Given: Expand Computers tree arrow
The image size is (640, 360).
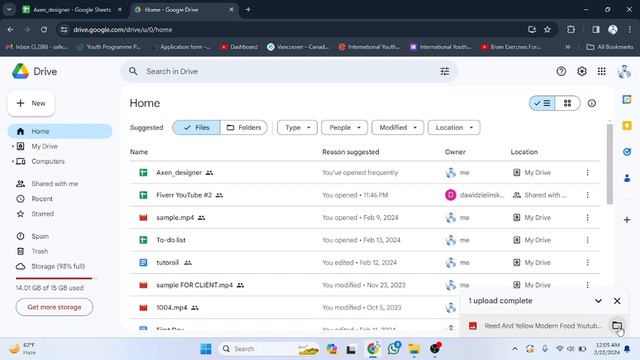Looking at the screenshot, I should 13,162.
